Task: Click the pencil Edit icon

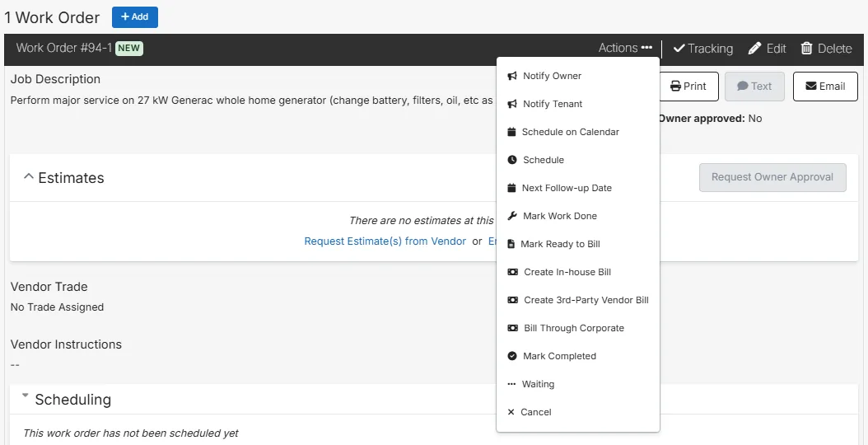Action: point(754,49)
